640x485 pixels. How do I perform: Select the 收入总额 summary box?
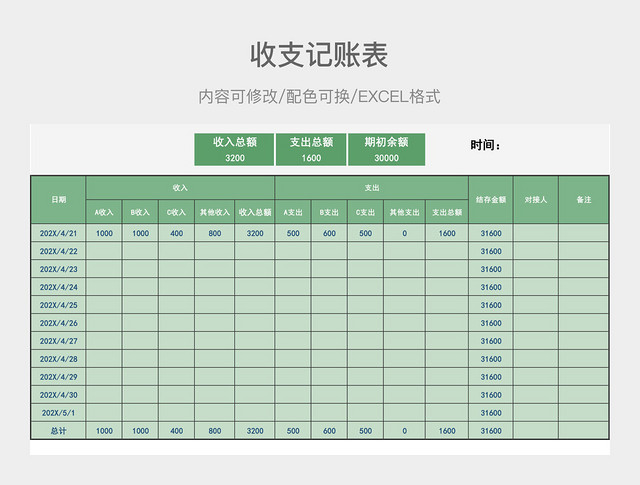[x=234, y=149]
